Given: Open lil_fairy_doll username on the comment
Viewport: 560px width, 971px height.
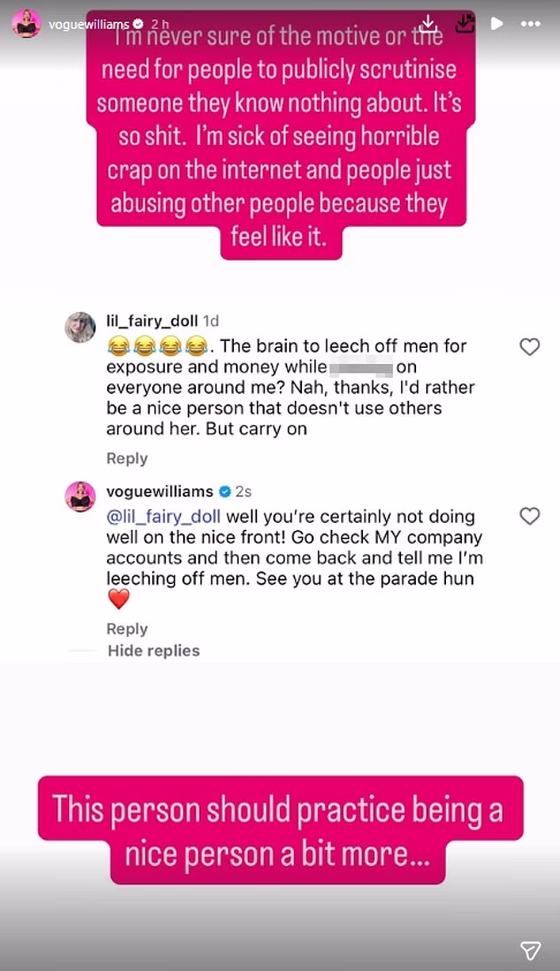Looking at the screenshot, I should (x=152, y=321).
